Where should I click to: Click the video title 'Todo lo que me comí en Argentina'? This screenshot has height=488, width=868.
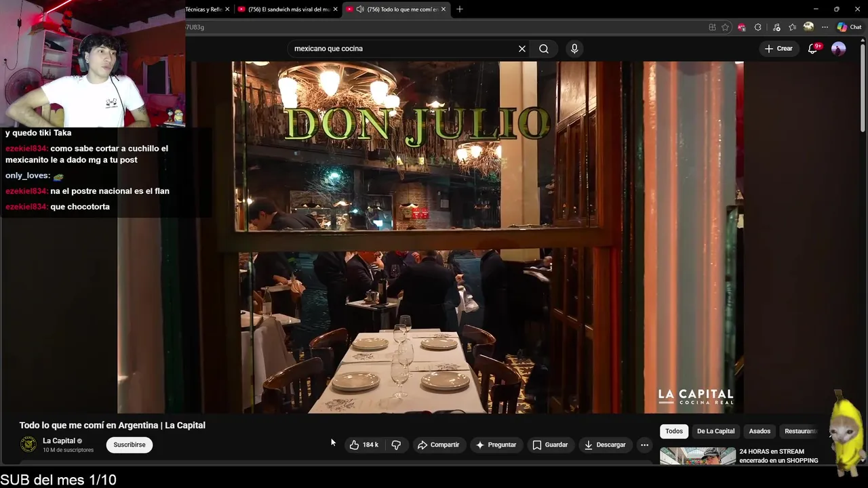point(113,425)
